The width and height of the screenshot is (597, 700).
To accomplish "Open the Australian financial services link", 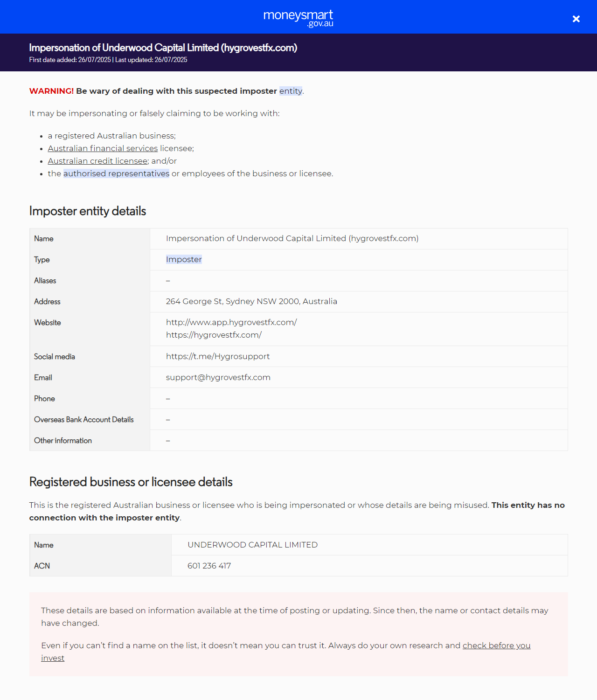I will (103, 148).
